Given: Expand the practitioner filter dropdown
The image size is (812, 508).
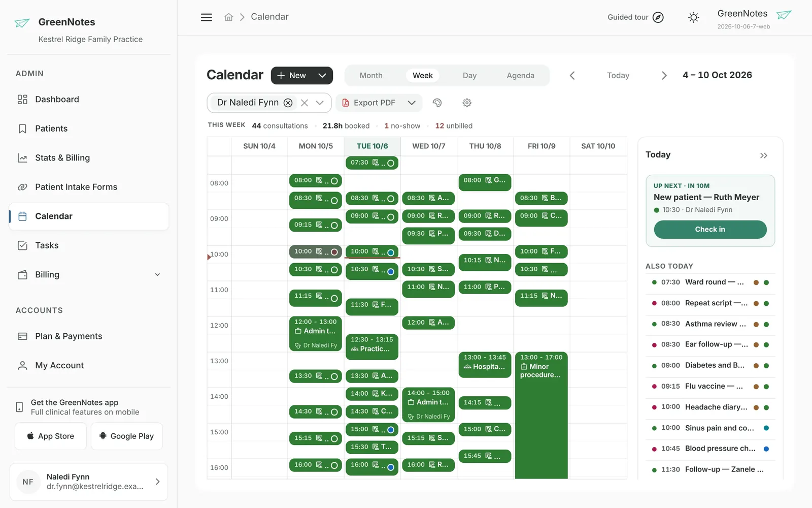Looking at the screenshot, I should 320,103.
